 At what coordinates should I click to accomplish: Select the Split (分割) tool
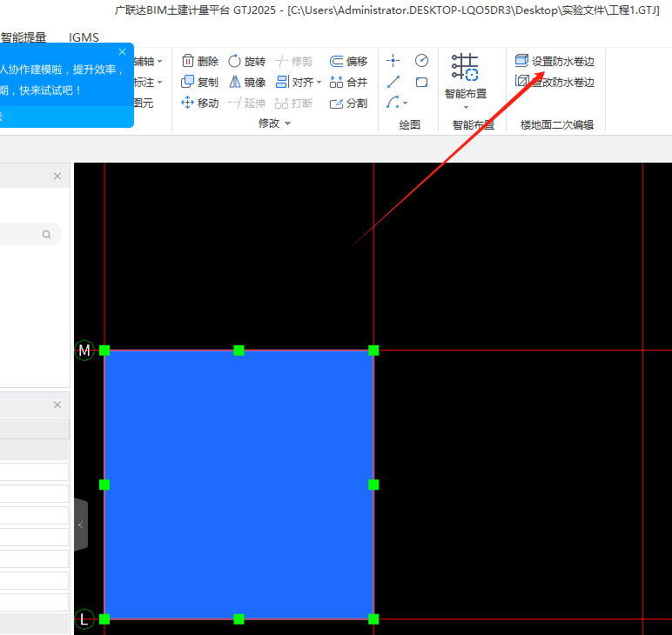[348, 103]
